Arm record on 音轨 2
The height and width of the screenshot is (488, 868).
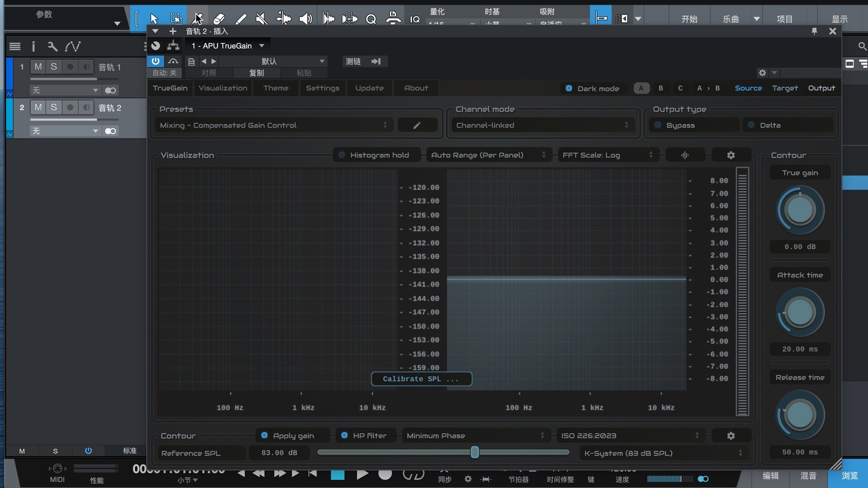[x=70, y=108]
